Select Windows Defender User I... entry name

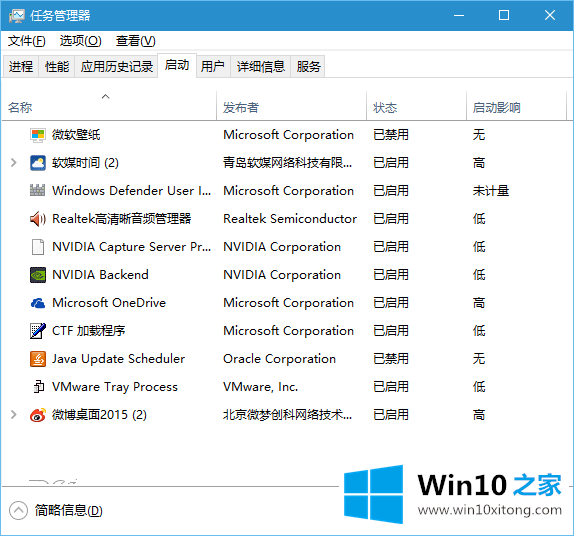click(x=131, y=191)
